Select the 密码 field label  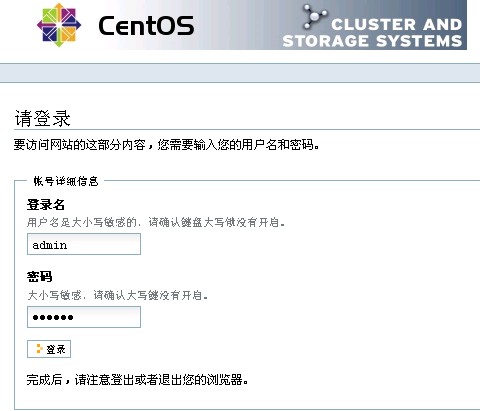pos(39,277)
